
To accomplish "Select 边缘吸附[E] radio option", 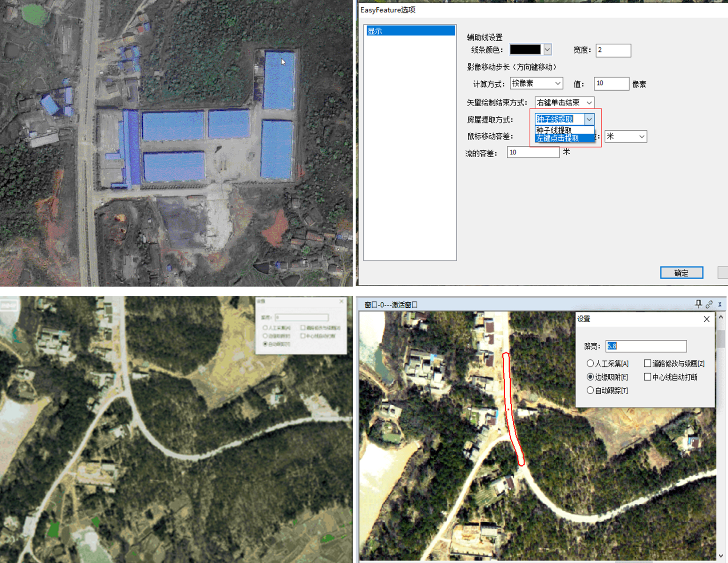I will 590,377.
